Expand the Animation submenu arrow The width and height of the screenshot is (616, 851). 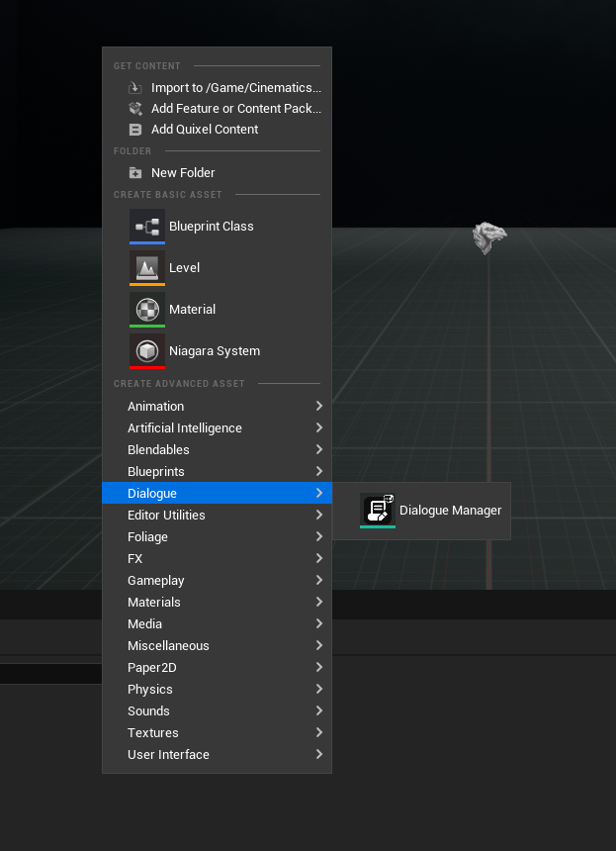point(318,406)
